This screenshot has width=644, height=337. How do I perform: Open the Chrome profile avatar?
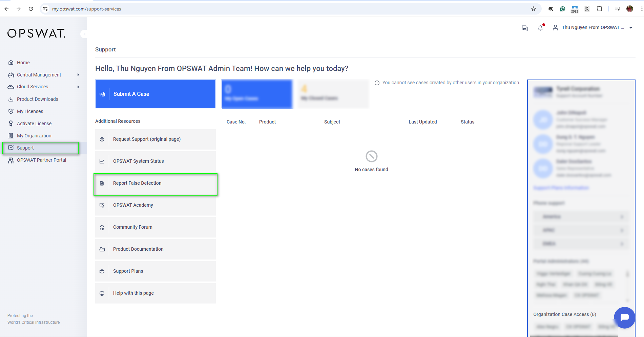click(630, 9)
